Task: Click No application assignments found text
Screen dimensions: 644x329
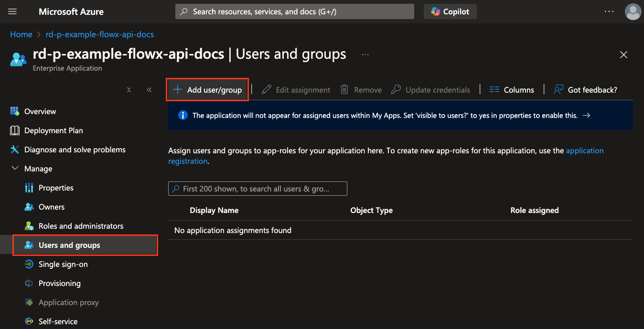Action: [x=233, y=230]
